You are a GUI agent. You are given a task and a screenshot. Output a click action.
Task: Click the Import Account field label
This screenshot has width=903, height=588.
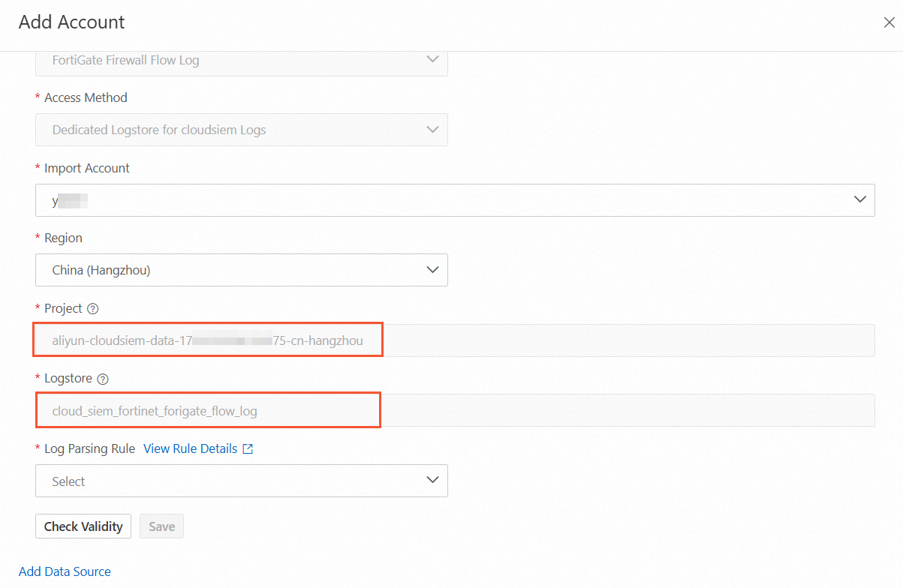[x=87, y=168]
